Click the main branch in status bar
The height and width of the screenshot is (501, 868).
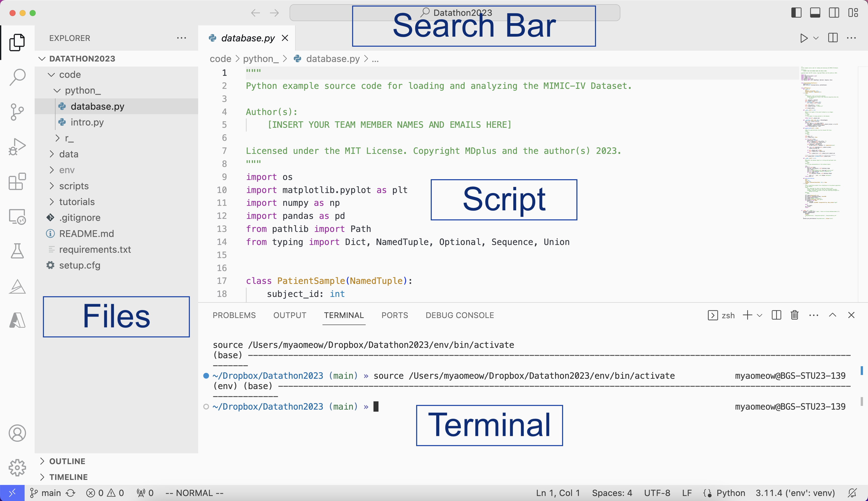pos(45,493)
